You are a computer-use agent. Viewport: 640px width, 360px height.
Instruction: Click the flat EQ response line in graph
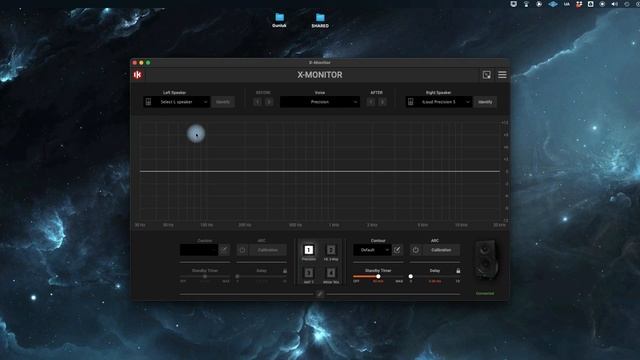point(320,171)
